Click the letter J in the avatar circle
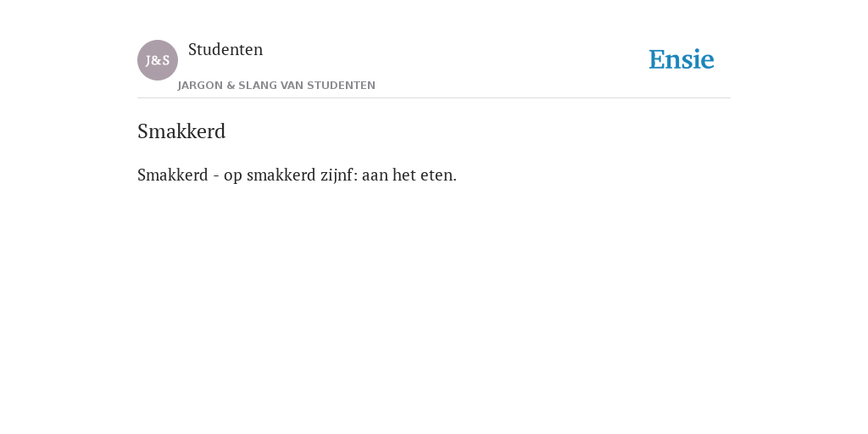The height and width of the screenshot is (434, 868). coord(148,61)
